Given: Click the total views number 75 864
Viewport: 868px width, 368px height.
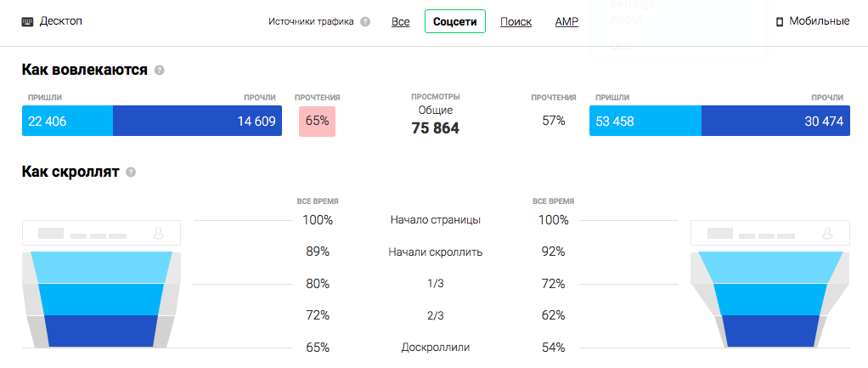Looking at the screenshot, I should pyautogui.click(x=435, y=128).
